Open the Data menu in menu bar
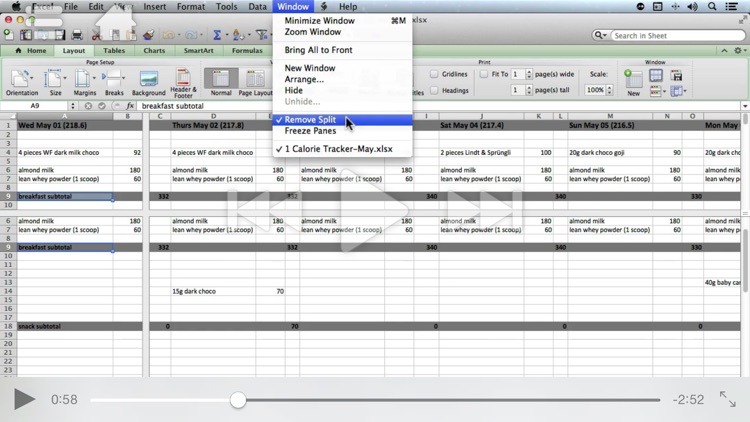The image size is (750, 422). tap(257, 7)
